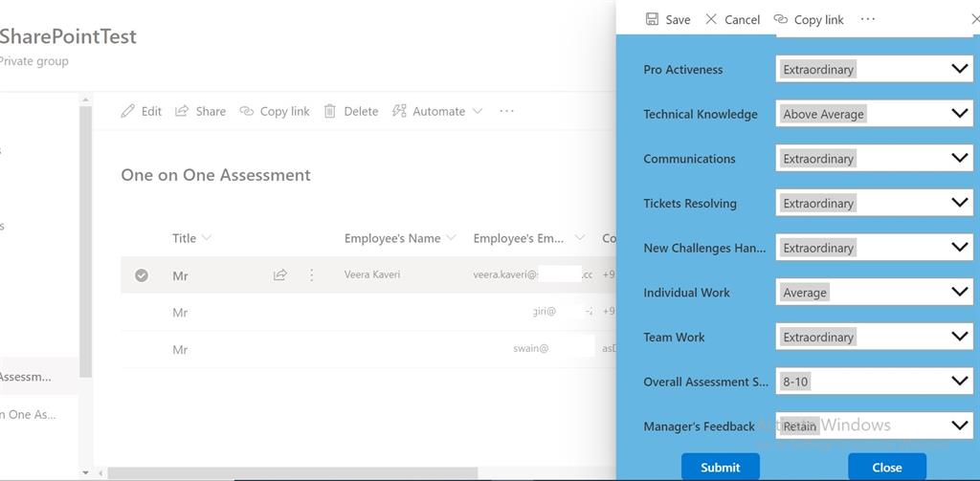The width and height of the screenshot is (980, 481).
Task: Click Delete in list toolbar
Action: coord(361,111)
